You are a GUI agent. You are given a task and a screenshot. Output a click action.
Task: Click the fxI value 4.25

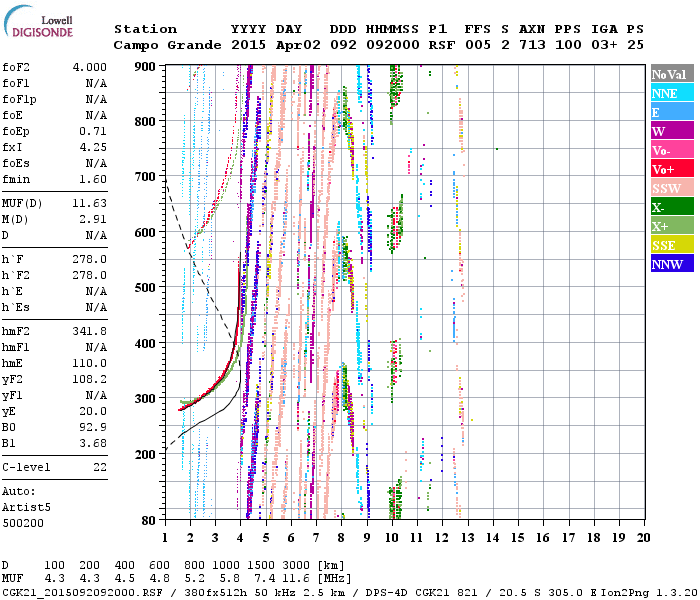click(93, 147)
